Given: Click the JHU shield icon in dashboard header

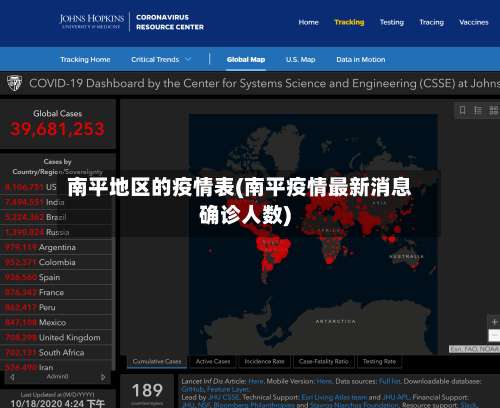Looking at the screenshot, I should [x=15, y=83].
